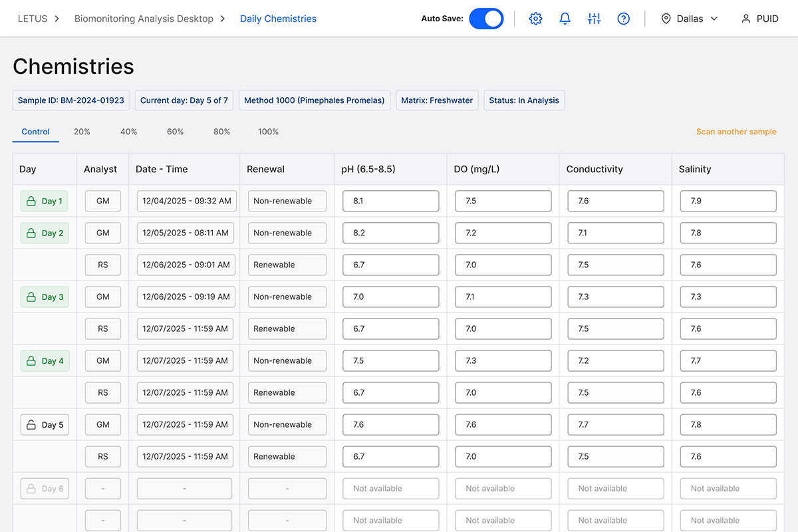Toggle the Auto Save switch
This screenshot has height=532, width=798.
pyautogui.click(x=486, y=19)
